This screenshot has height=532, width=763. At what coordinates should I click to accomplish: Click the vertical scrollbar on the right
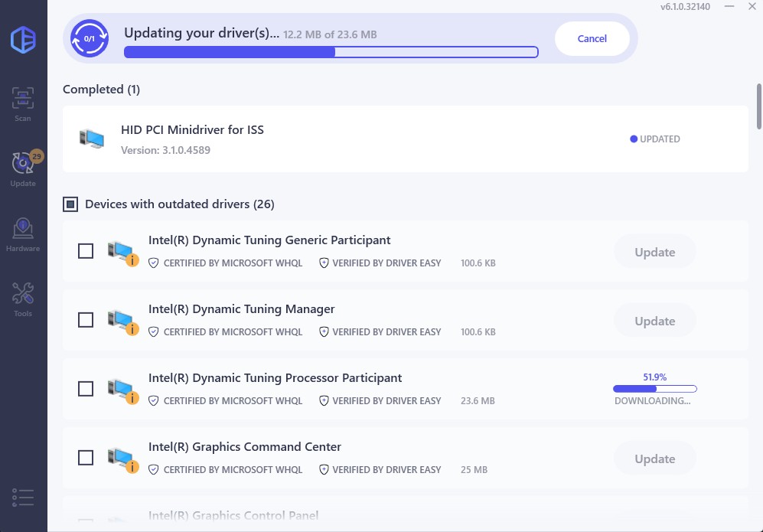758,106
